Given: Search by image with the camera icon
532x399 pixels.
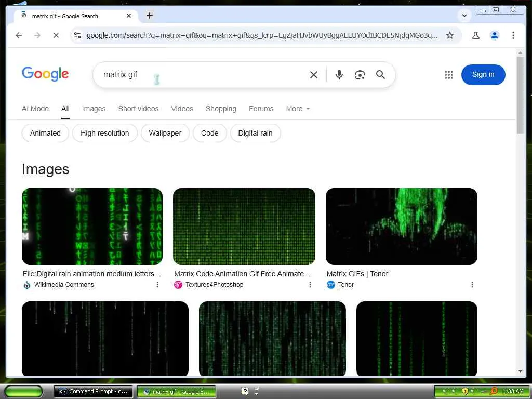Looking at the screenshot, I should [x=360, y=75].
